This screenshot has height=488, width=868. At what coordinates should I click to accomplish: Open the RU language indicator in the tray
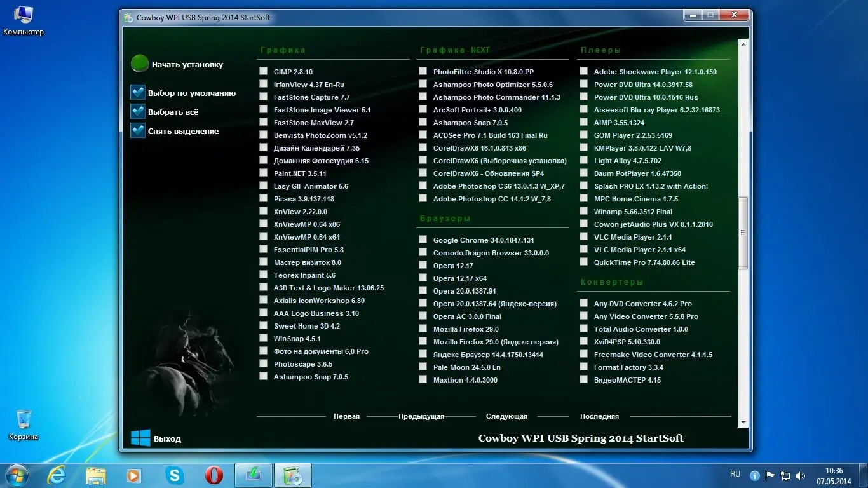(x=735, y=474)
